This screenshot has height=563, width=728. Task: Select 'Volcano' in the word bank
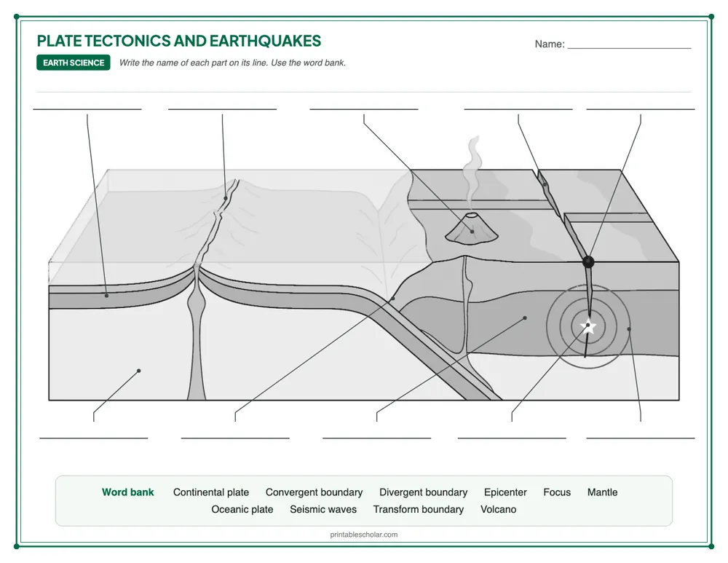tap(498, 509)
